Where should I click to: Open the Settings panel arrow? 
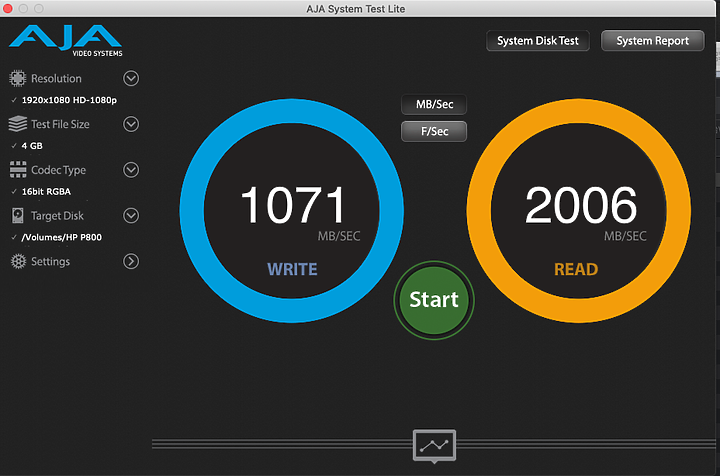(x=131, y=261)
